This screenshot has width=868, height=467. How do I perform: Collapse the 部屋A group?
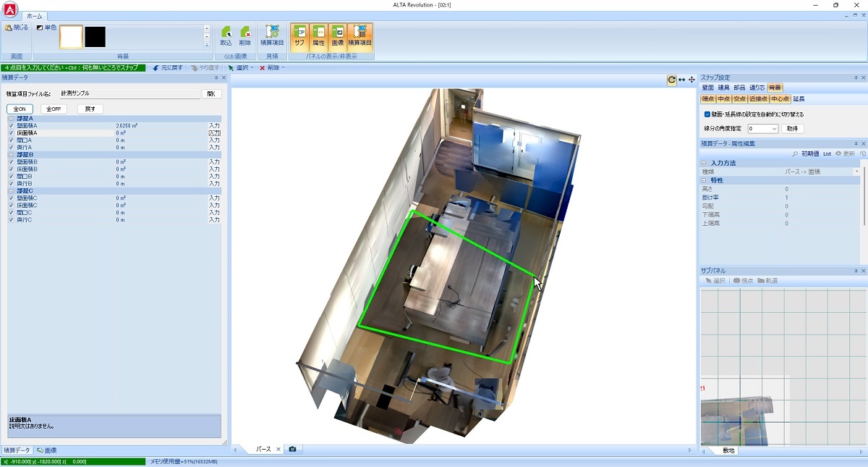(12, 119)
